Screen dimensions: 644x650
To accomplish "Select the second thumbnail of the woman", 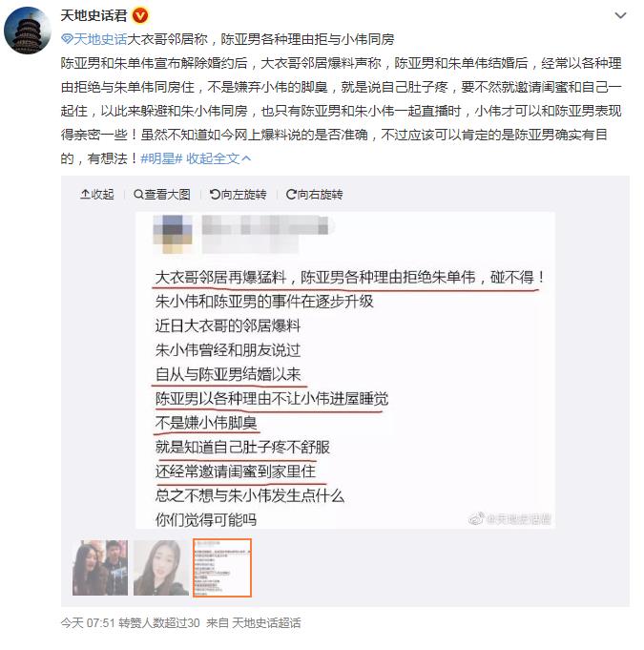I will click(x=161, y=568).
